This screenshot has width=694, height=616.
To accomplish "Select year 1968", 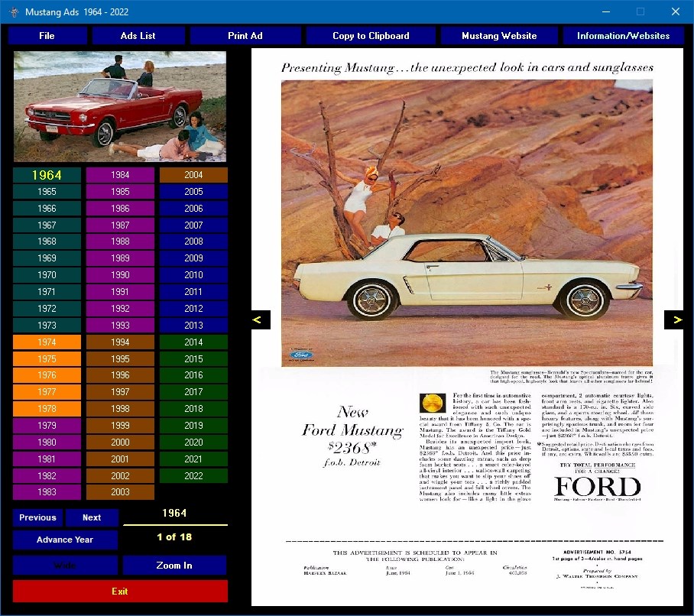I will click(47, 242).
